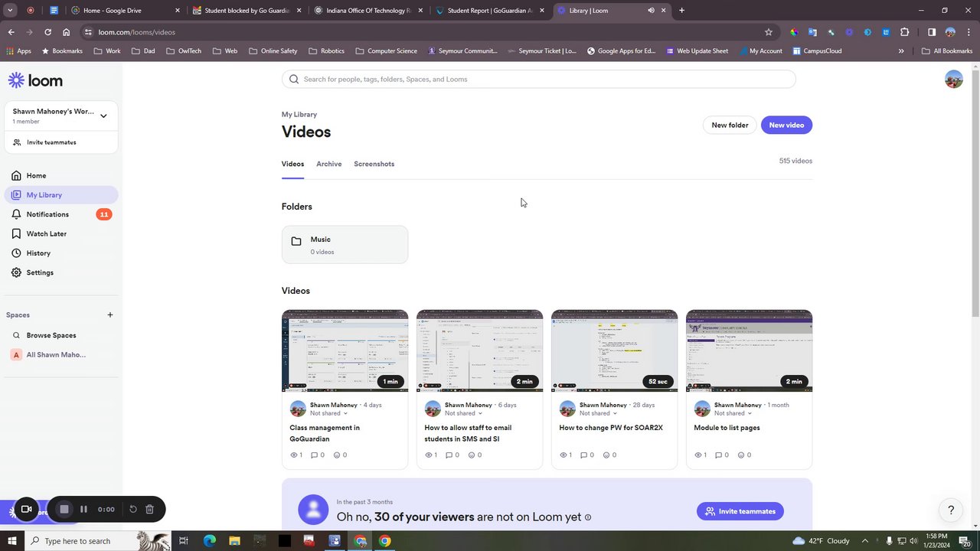Image resolution: width=980 pixels, height=551 pixels.
Task: Click the CampusCloud bookmark
Action: [x=817, y=51]
